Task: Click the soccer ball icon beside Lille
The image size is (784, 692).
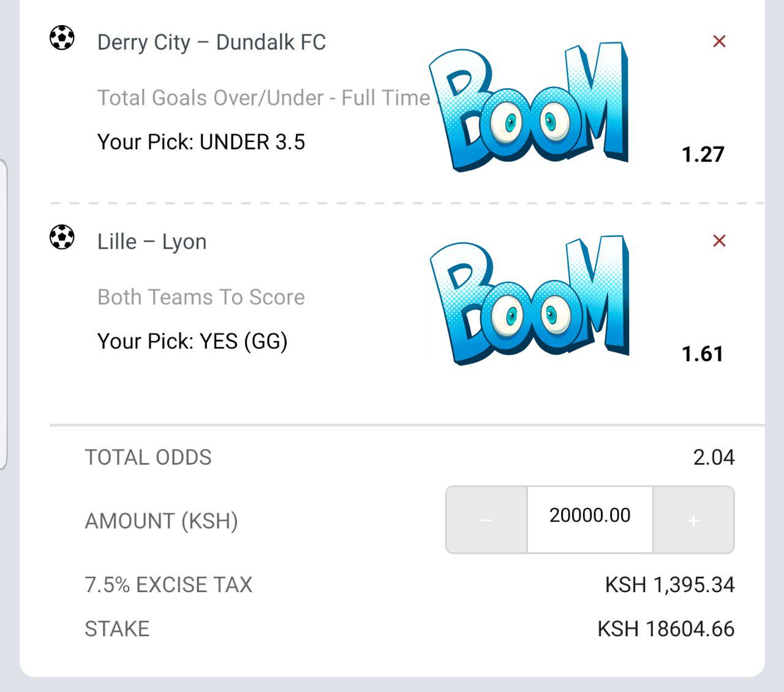Action: coord(62,237)
